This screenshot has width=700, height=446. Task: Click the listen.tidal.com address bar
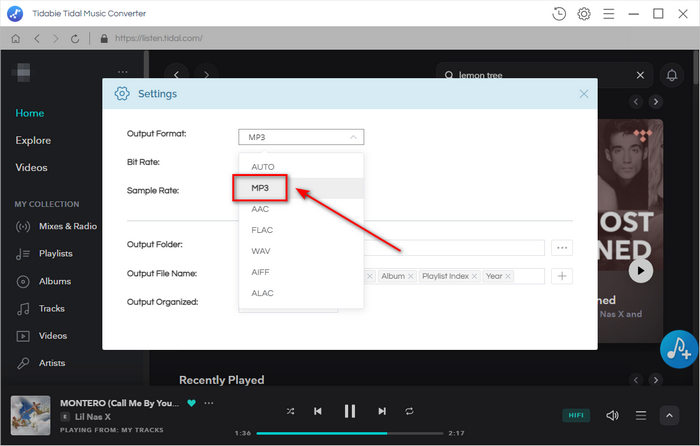(158, 38)
